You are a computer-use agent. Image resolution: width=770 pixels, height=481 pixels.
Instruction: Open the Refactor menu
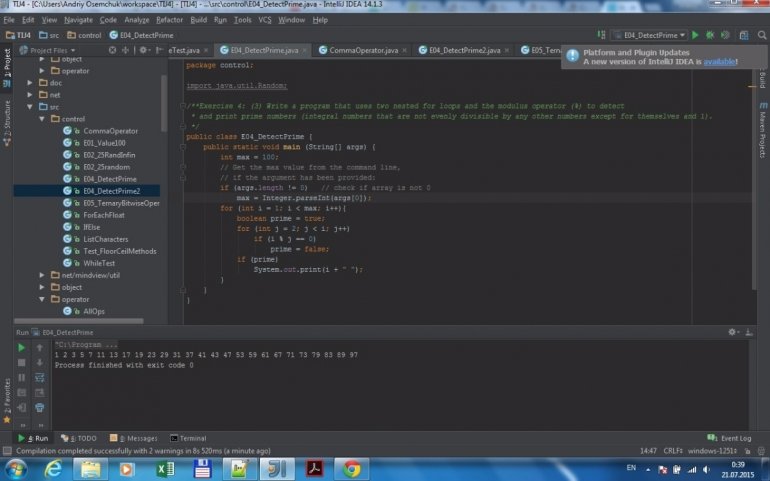169,19
